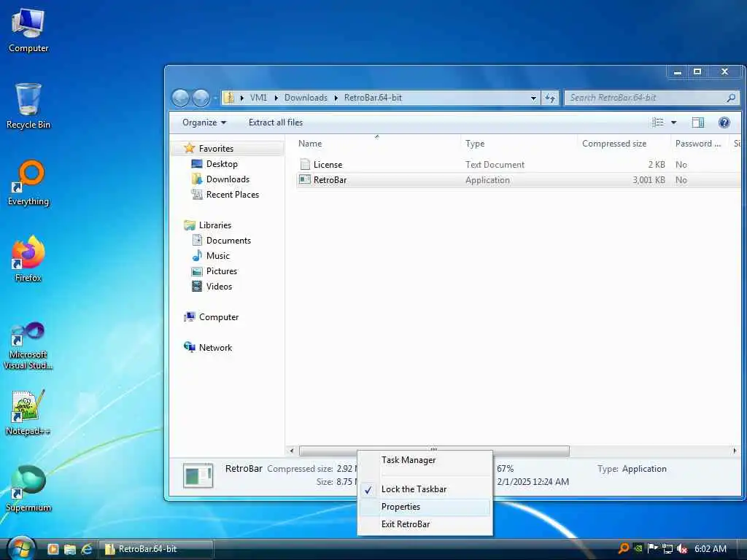Select the Firefox desktop shortcut
The height and width of the screenshot is (560, 747).
[x=28, y=259]
